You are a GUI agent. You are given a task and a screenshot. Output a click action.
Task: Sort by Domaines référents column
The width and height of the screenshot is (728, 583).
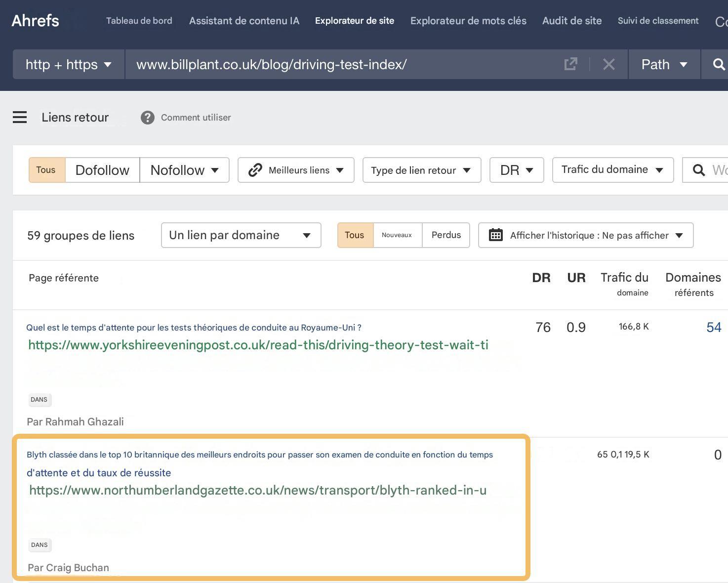click(x=693, y=284)
